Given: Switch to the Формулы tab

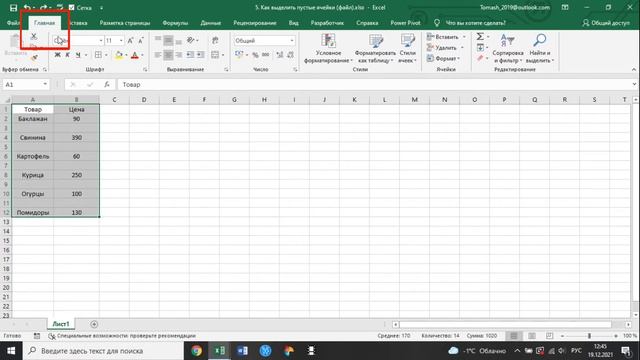Looking at the screenshot, I should 175,23.
